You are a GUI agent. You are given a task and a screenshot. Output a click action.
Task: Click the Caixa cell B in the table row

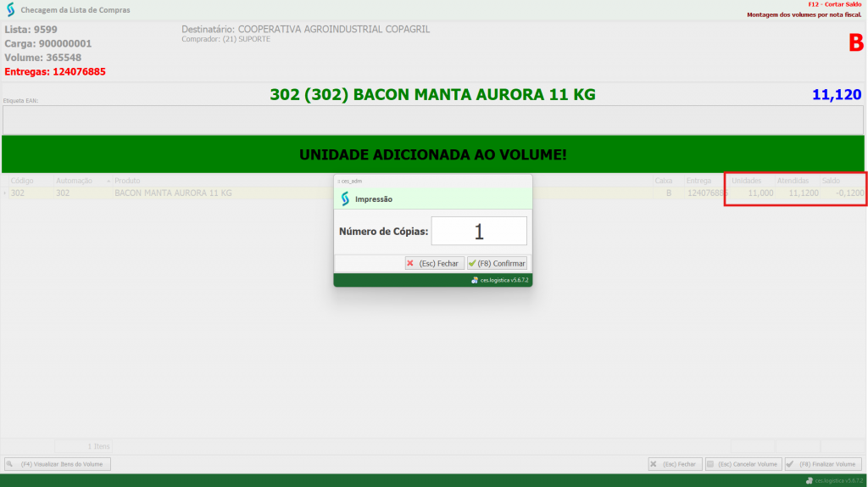pyautogui.click(x=669, y=193)
